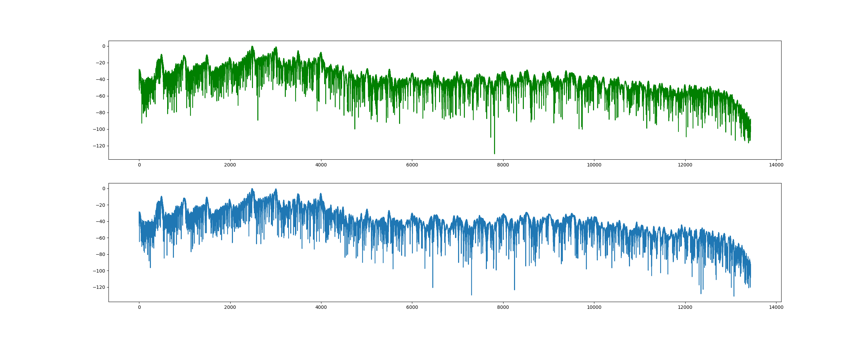The width and height of the screenshot is (868, 339).
Task: Click the deep blue dip near 7300
Action: point(471,294)
